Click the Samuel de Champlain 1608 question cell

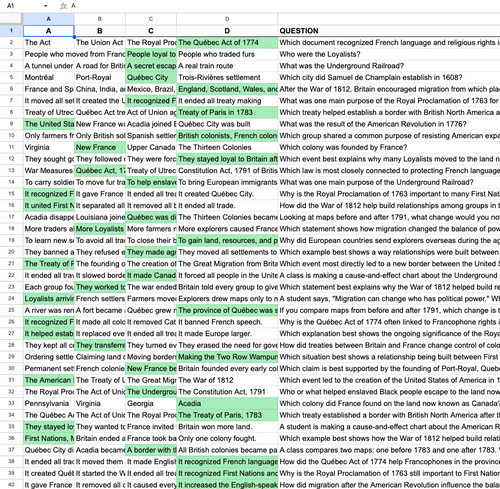pyautogui.click(x=389, y=77)
